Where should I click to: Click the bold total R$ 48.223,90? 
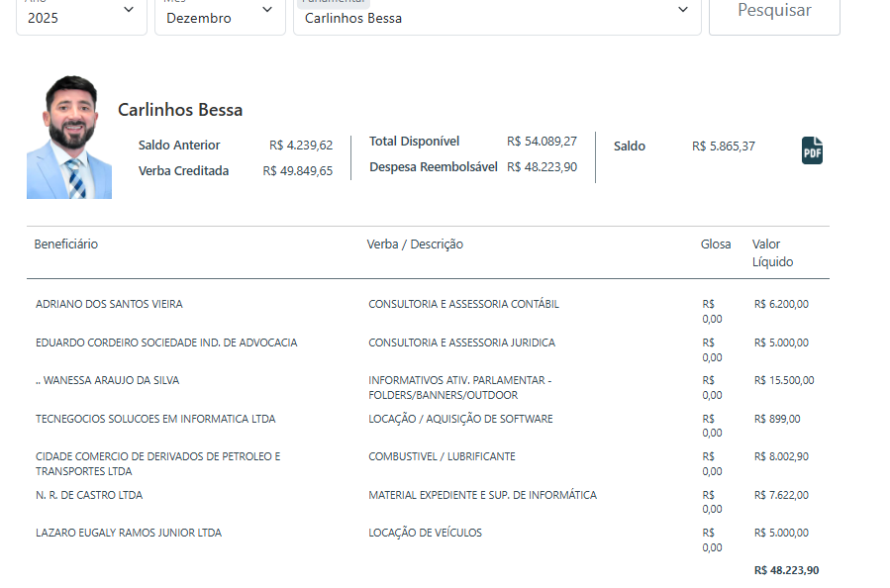pyautogui.click(x=786, y=571)
